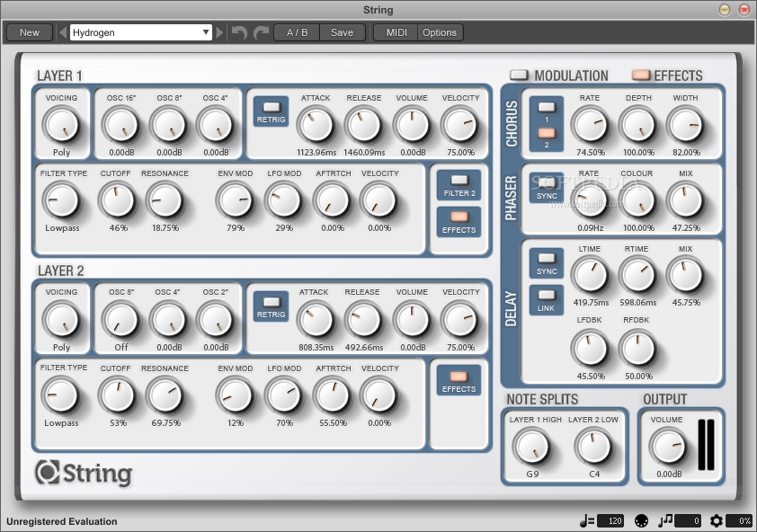
Task: Open the gear settings icon in status bar
Action: (x=717, y=521)
